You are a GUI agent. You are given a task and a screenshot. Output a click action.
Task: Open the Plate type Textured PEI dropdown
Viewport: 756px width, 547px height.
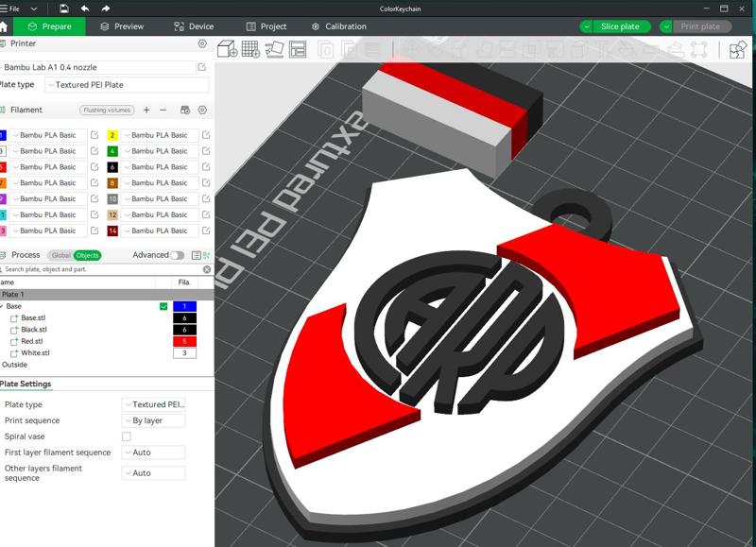(153, 405)
